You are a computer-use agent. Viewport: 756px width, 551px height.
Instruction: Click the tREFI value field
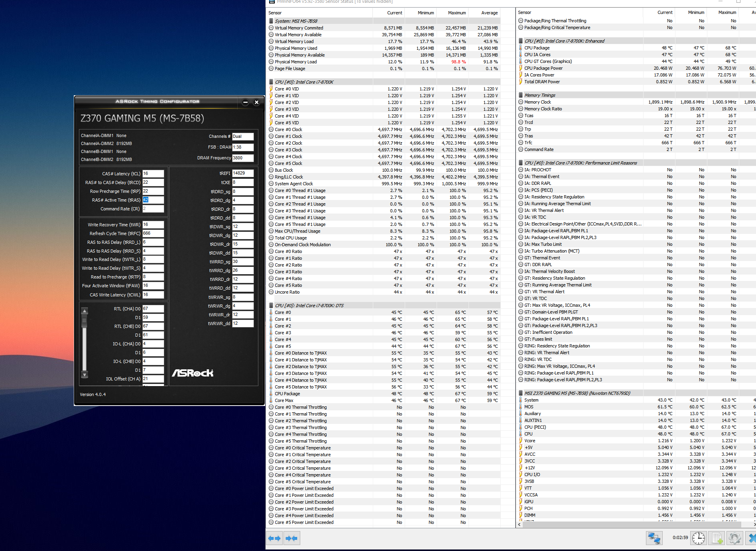pyautogui.click(x=243, y=173)
